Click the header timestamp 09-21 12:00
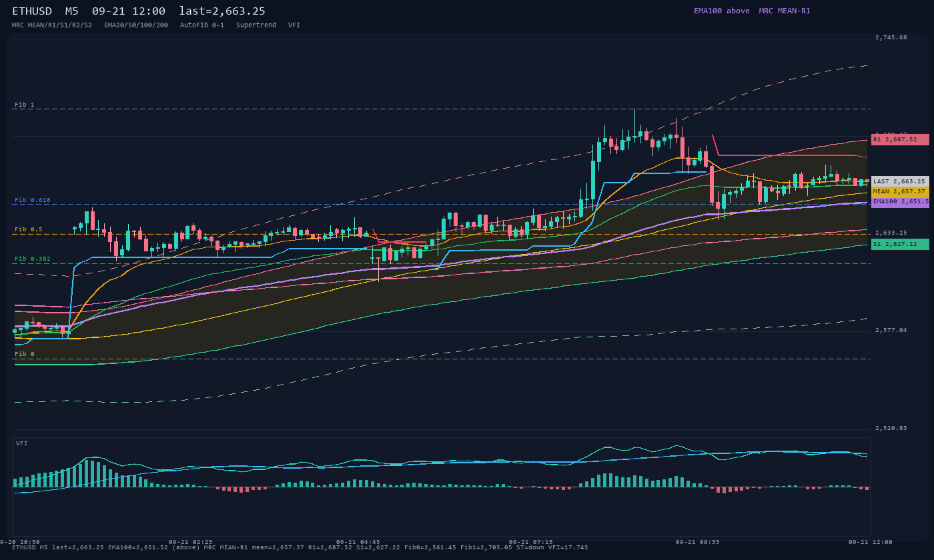This screenshot has height=560, width=934. 129,11
